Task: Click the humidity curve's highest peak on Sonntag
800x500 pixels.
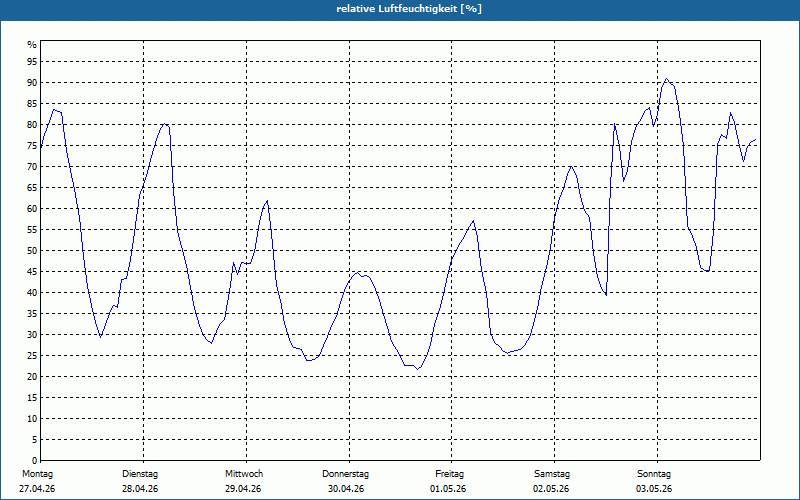Action: (x=666, y=79)
